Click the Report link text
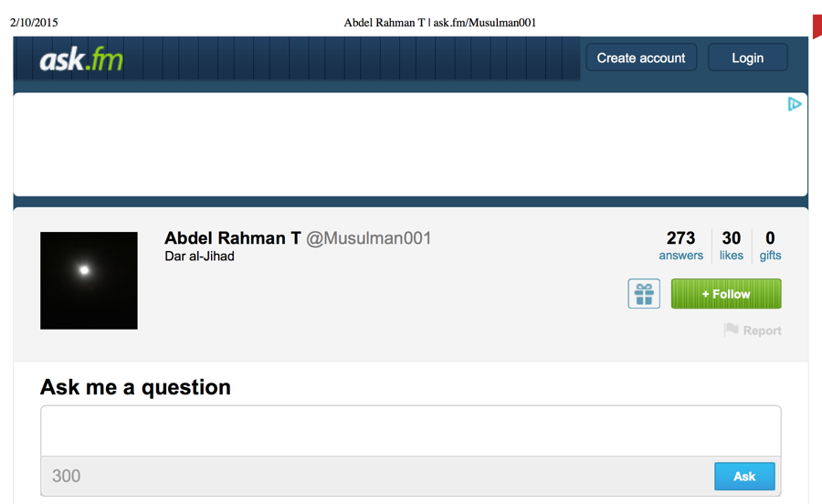Screen dimensions: 822x504 coord(763,331)
